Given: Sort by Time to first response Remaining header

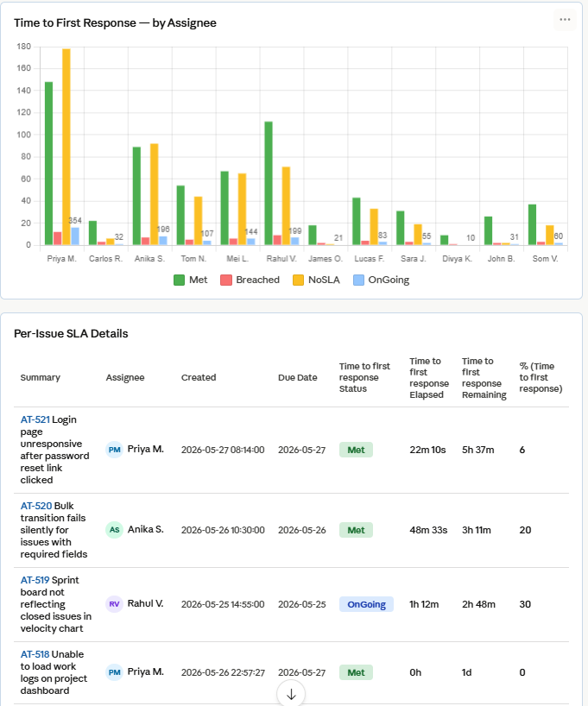Looking at the screenshot, I should (x=484, y=378).
